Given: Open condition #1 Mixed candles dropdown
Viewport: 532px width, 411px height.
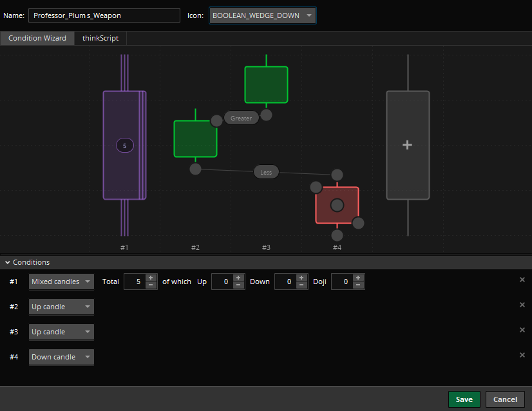Looking at the screenshot, I should [61, 282].
